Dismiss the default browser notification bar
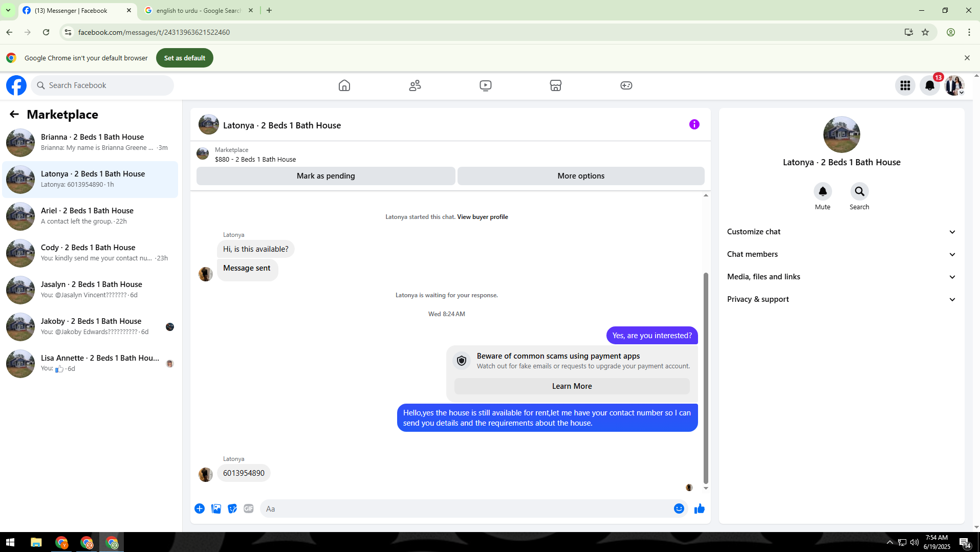This screenshot has width=980, height=552. coord(967,58)
